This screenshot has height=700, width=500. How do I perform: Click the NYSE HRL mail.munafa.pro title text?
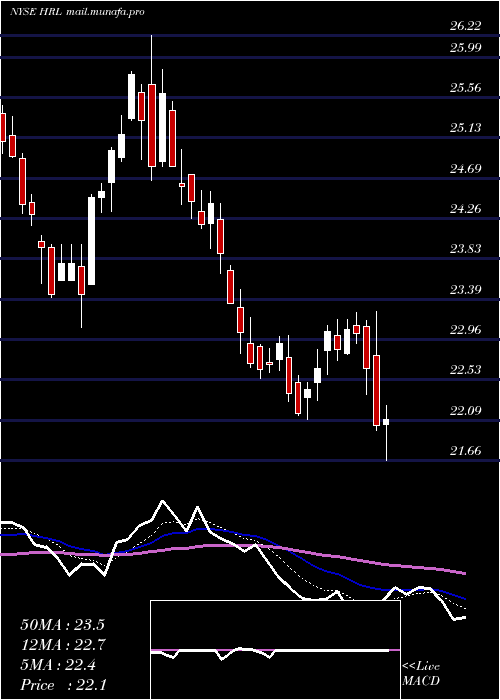77,12
